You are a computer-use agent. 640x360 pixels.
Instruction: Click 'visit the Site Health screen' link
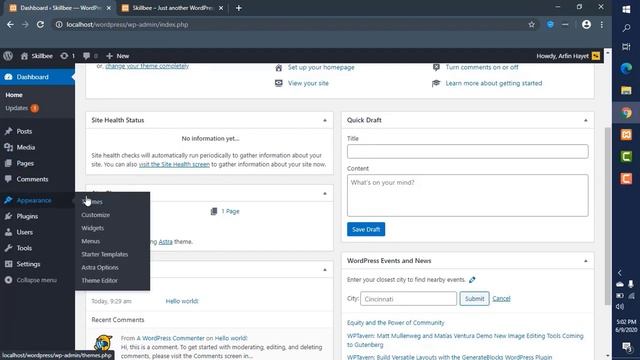(x=174, y=164)
